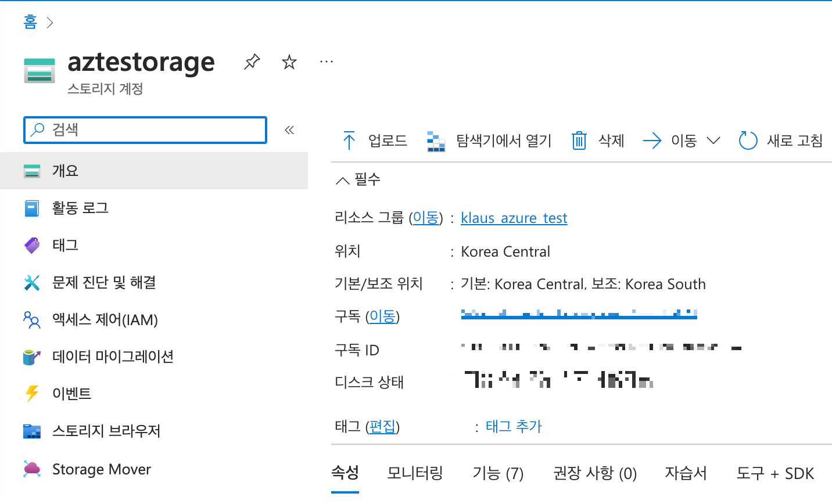Viewport: 832px width, 504px height.
Task: Click 기본: Korea Central, 보조: Korea South text
Action: coord(583,284)
